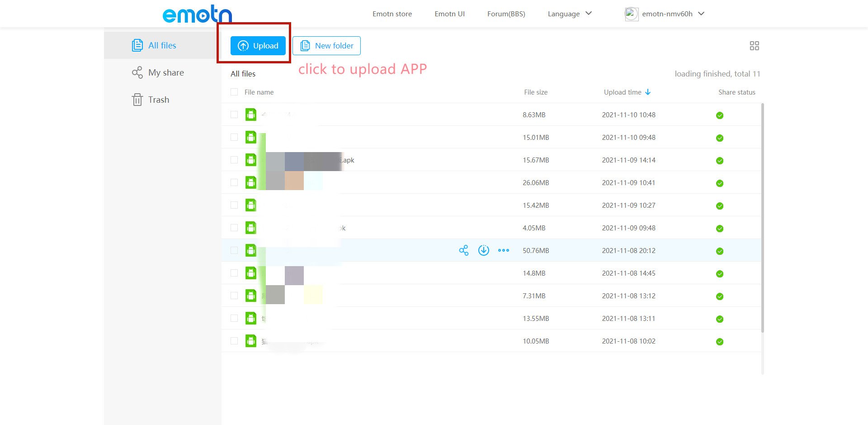
Task: Visit Forum(BBS)
Action: point(506,14)
